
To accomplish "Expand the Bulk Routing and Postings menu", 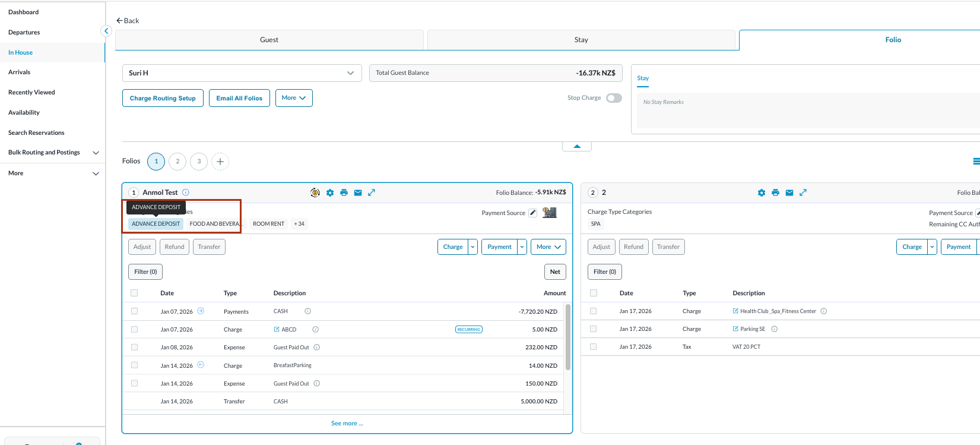I will (96, 153).
